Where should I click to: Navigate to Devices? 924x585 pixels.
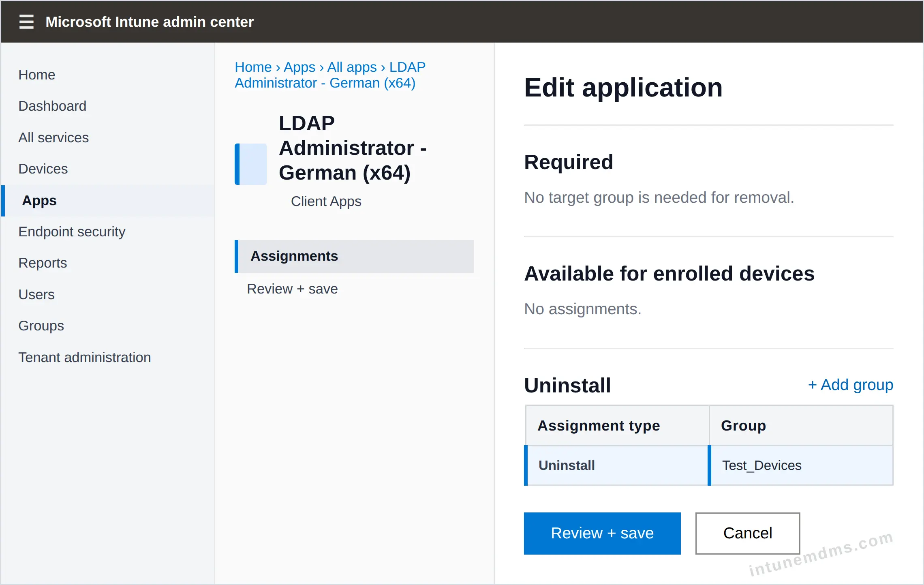coord(43,169)
